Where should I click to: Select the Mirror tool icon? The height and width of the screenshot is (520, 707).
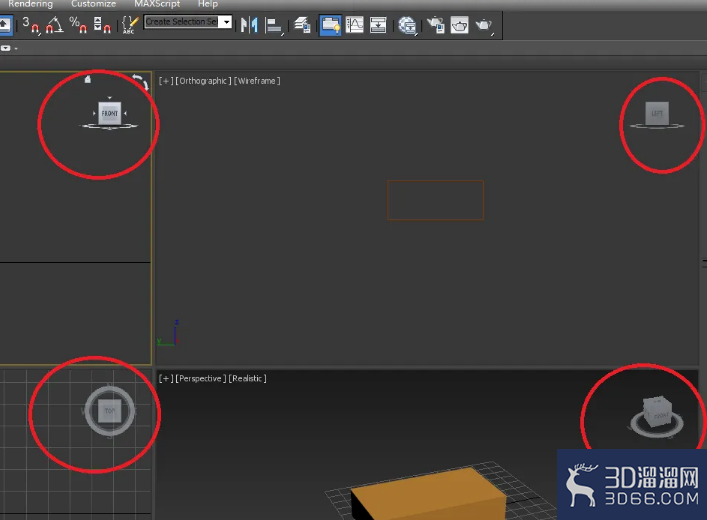click(249, 25)
